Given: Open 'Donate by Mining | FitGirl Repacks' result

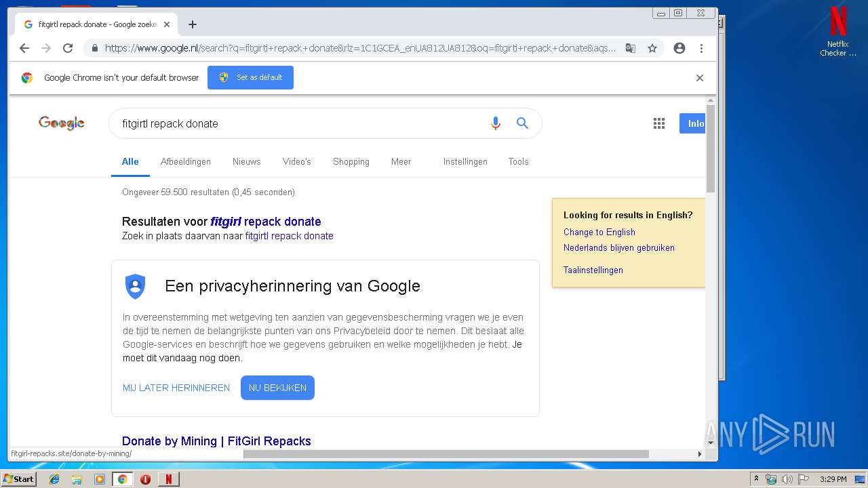Looking at the screenshot, I should [216, 441].
